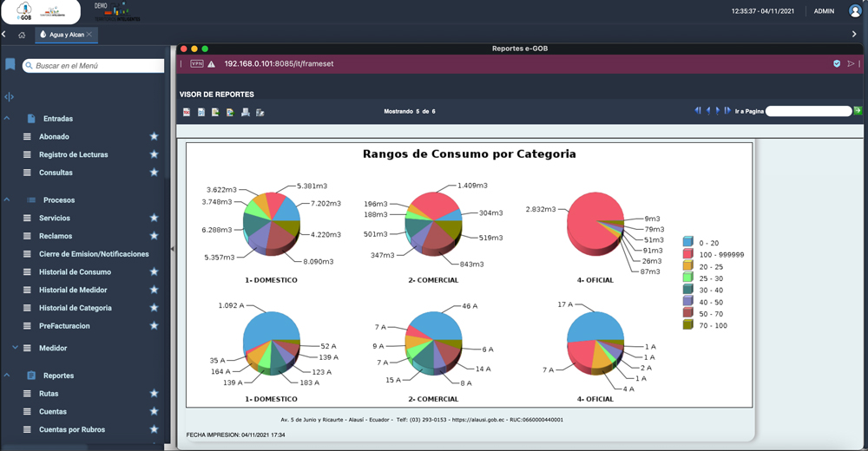Collapse the Procesos section chevron
This screenshot has width=868, height=451.
pos(7,199)
